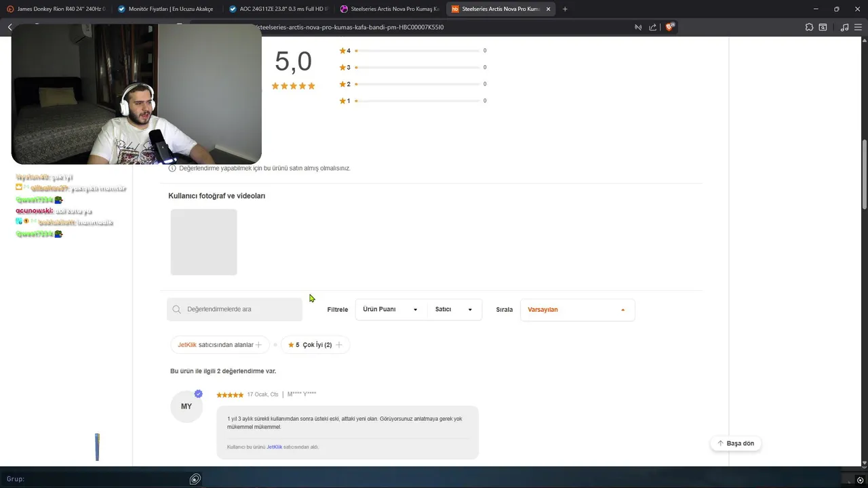
Task: Open Varsayılan sort dropdown
Action: [x=577, y=310]
